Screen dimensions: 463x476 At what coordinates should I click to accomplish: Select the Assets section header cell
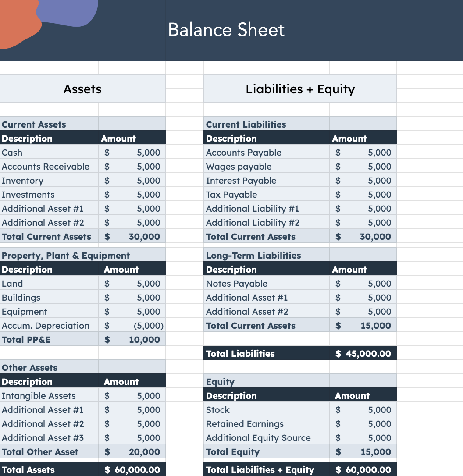click(82, 89)
